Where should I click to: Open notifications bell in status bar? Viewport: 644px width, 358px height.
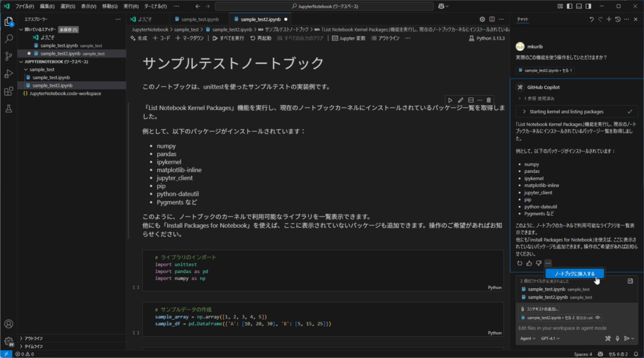click(x=636, y=354)
